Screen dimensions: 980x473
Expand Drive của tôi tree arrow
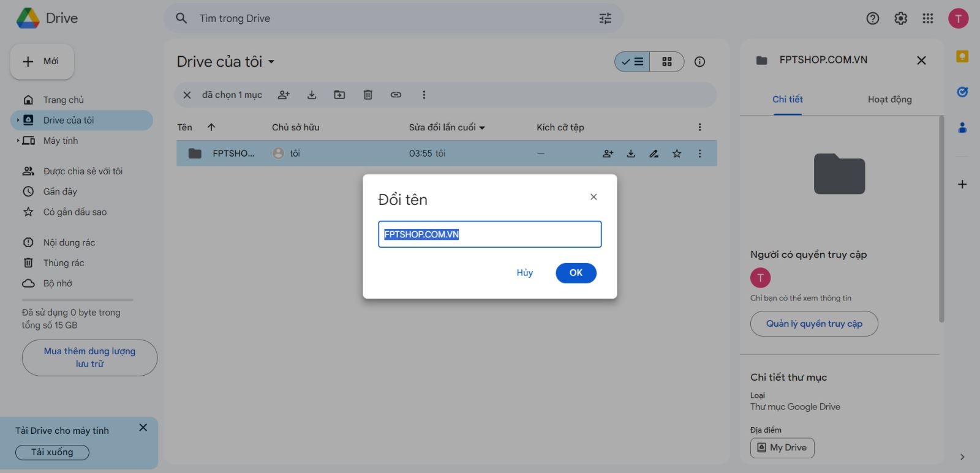tap(18, 120)
